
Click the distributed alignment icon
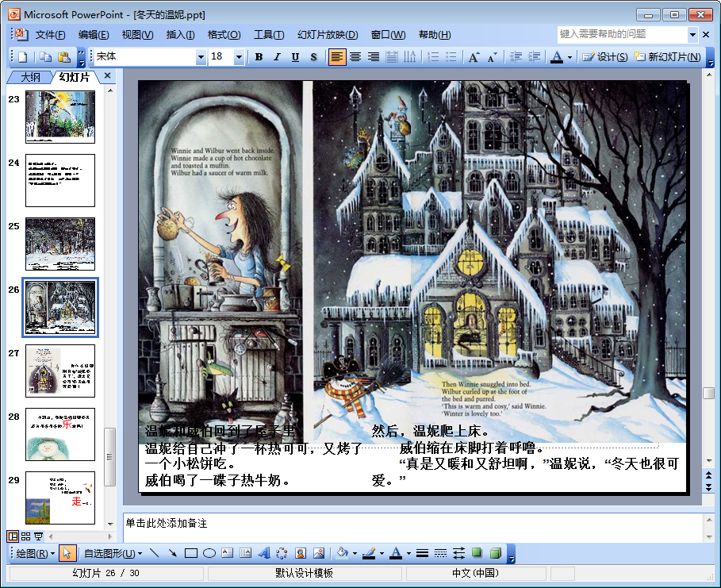tap(392, 57)
